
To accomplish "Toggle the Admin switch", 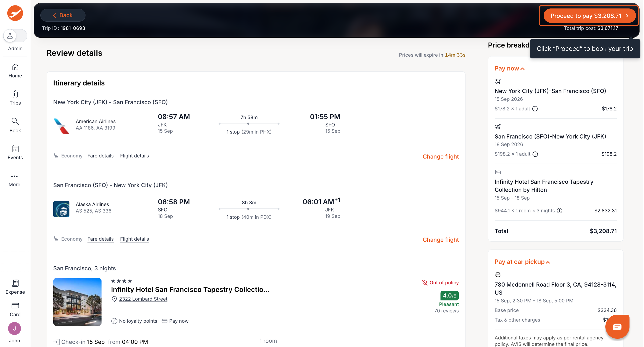I will coord(15,36).
